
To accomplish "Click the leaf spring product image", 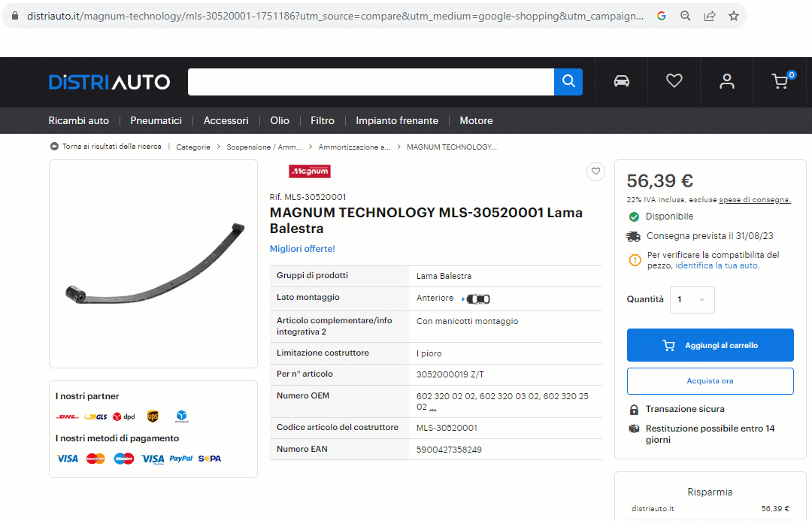I will pyautogui.click(x=153, y=264).
